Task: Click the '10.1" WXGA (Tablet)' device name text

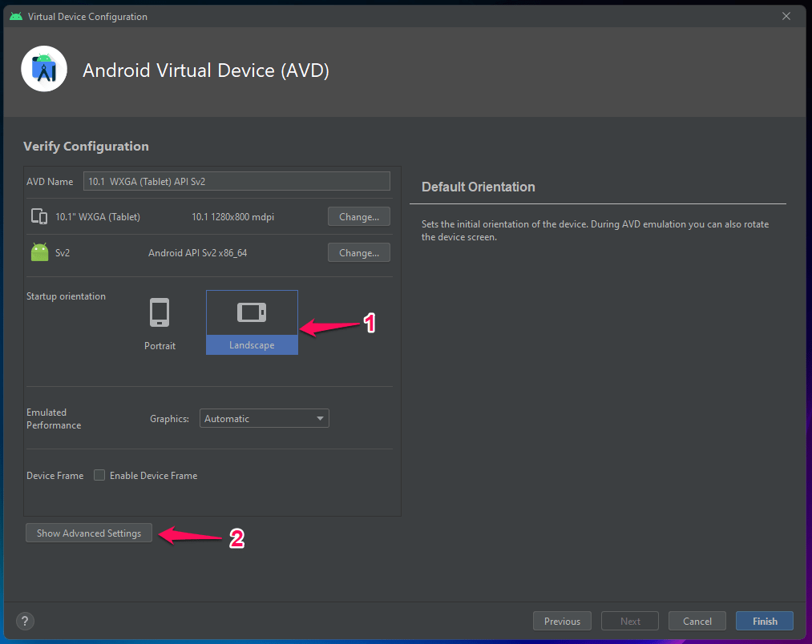Action: pos(98,217)
